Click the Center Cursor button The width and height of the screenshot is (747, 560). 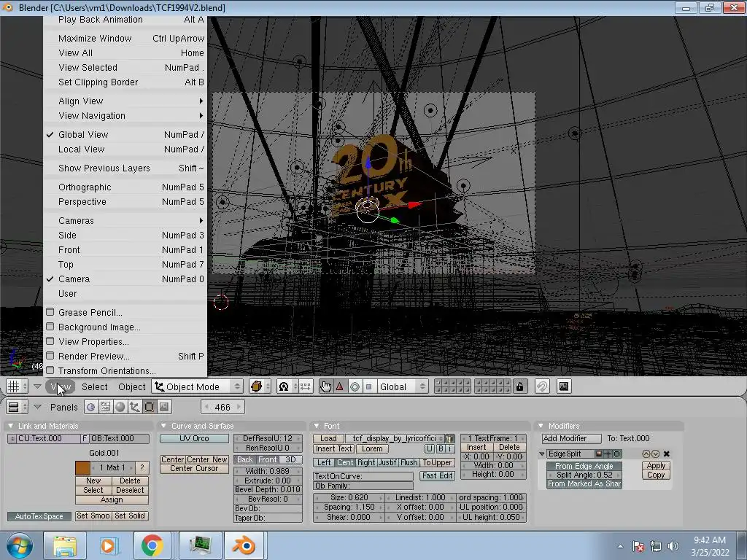pos(194,469)
